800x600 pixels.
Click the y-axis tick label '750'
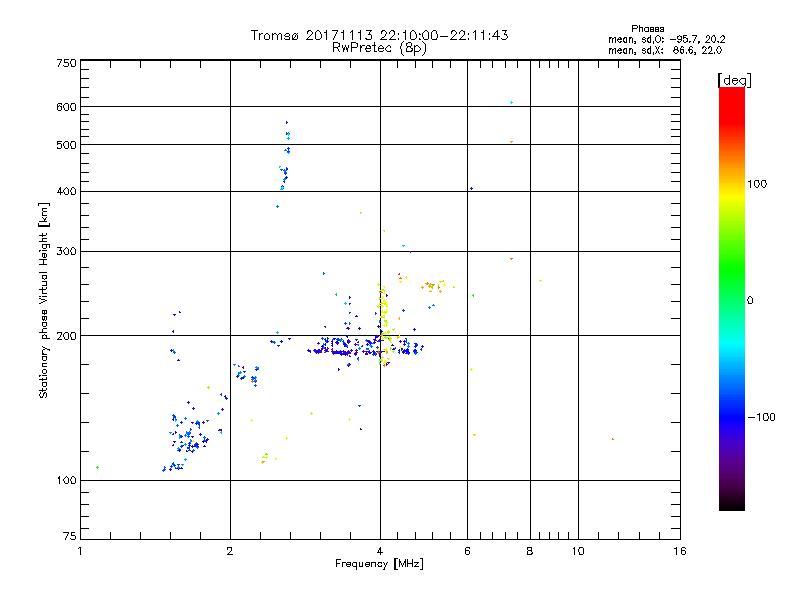tap(66, 63)
